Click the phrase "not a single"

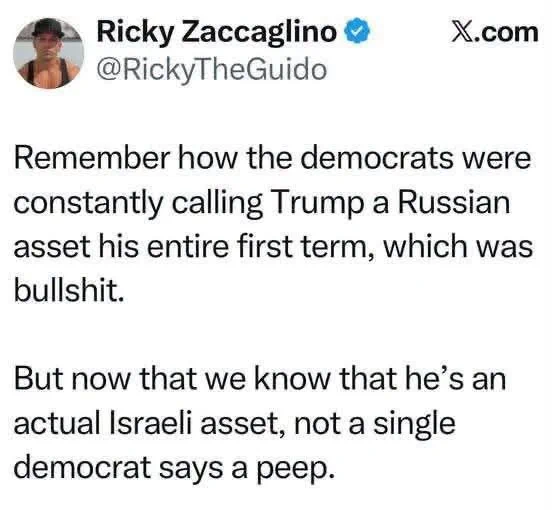click(374, 426)
